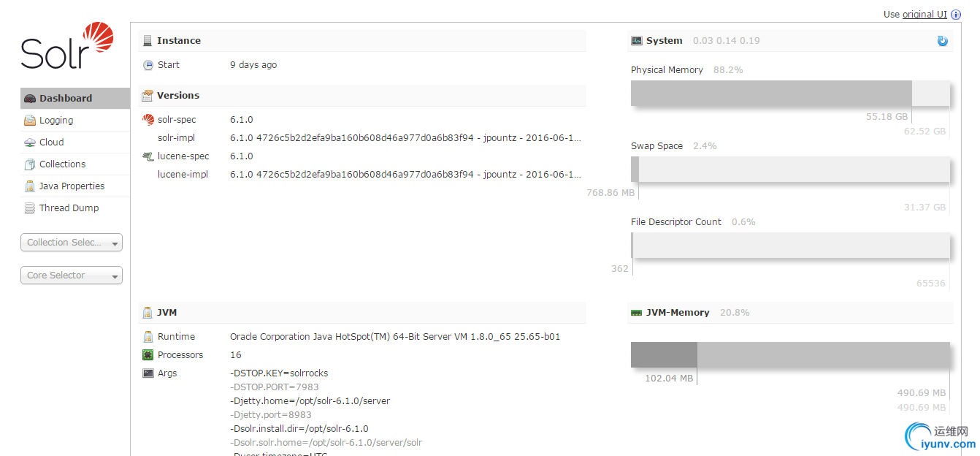Click the 362 file descriptor value
This screenshot has width=980, height=456.
pos(620,269)
